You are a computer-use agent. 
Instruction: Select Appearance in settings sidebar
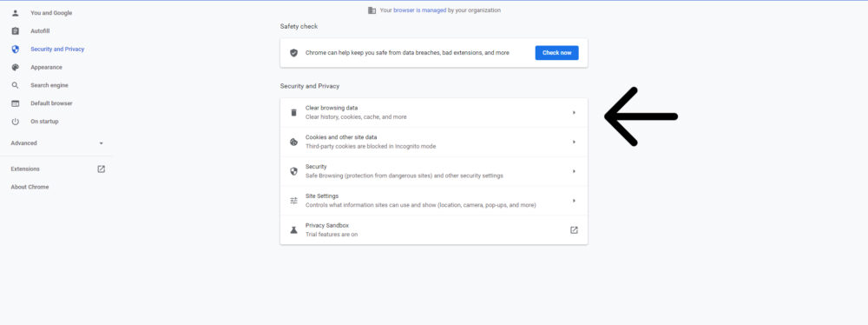pos(47,67)
